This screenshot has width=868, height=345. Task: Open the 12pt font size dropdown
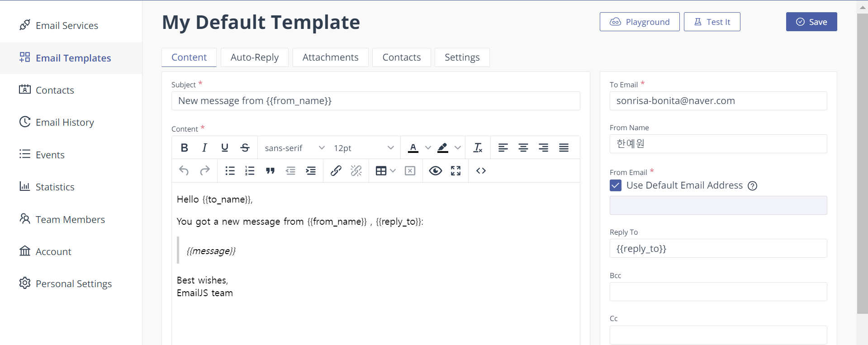[x=363, y=148]
